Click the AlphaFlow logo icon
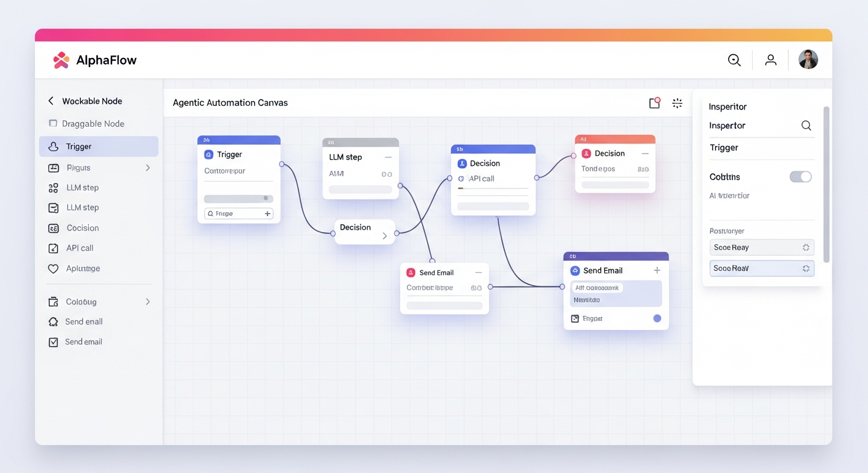Viewport: 868px width, 473px height. pyautogui.click(x=60, y=60)
